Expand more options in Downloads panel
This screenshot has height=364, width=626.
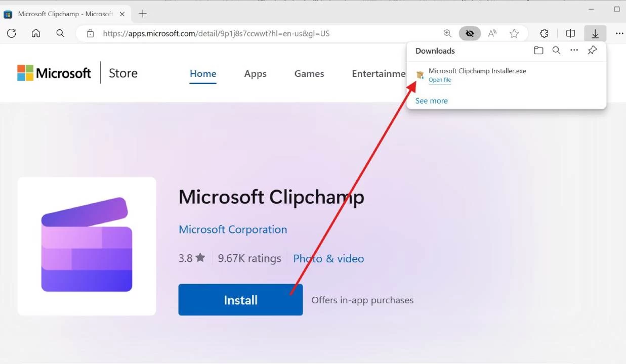(x=574, y=51)
